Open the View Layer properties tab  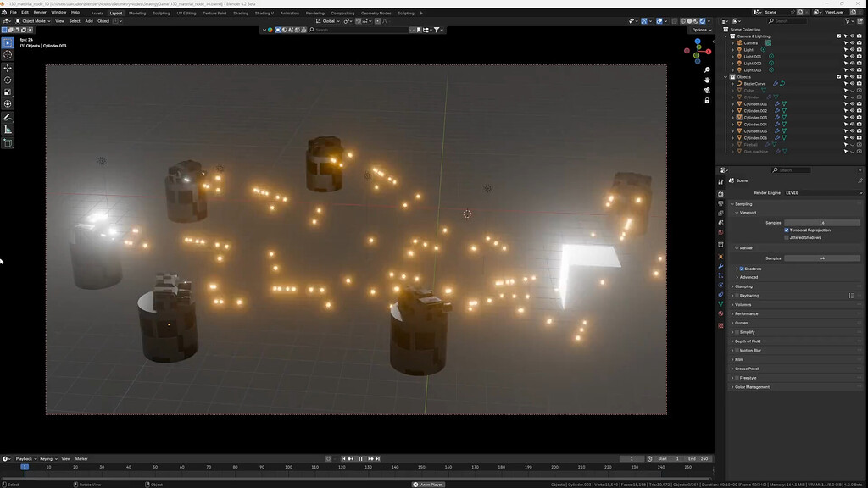point(721,212)
